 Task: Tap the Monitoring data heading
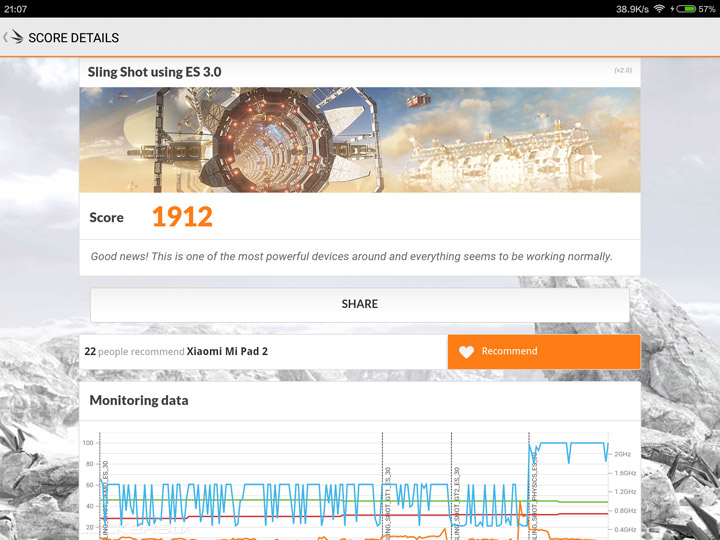[139, 400]
